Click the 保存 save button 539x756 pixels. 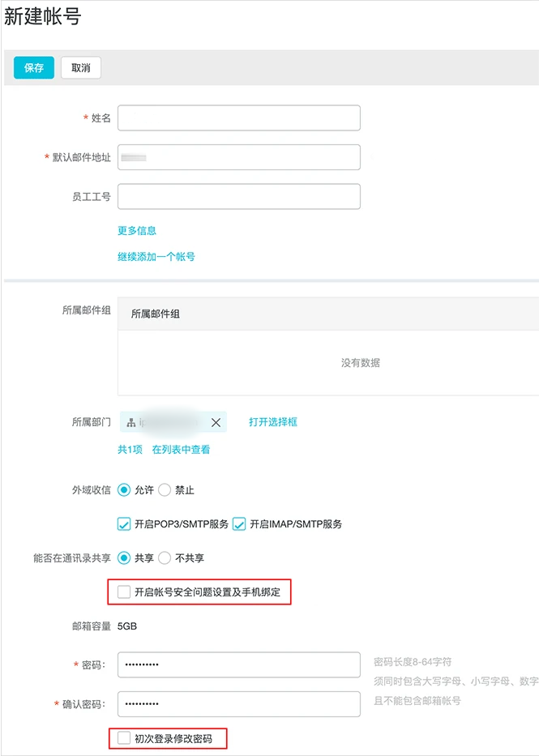pyautogui.click(x=33, y=68)
